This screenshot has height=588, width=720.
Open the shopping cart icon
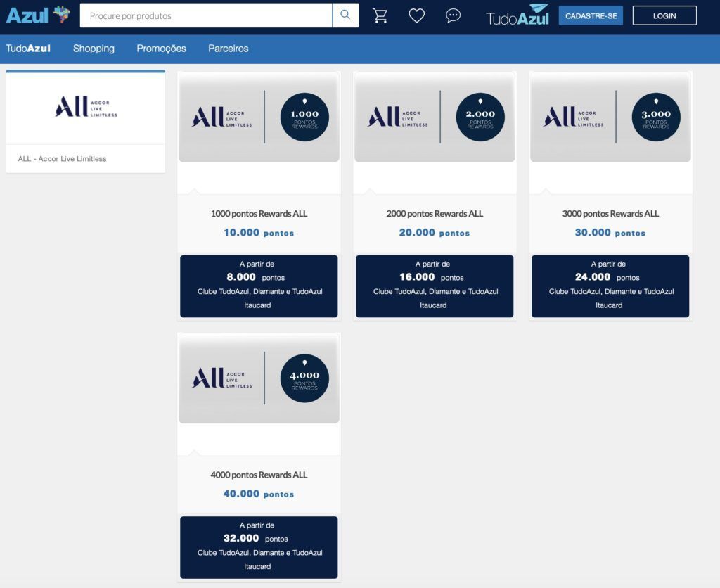(380, 15)
